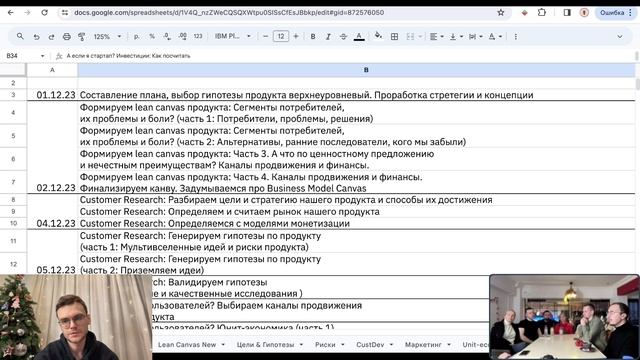Increase font size with plus button
The height and width of the screenshot is (360, 640).
coord(296,36)
